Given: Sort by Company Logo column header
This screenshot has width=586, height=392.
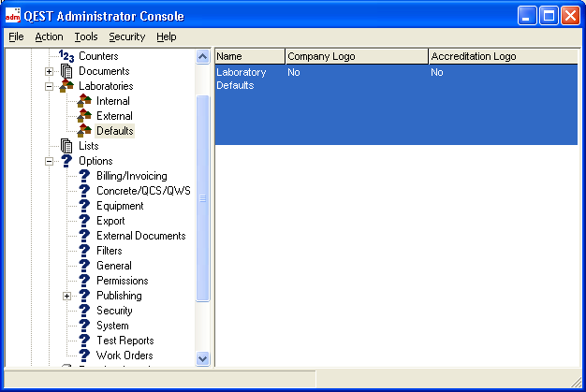Looking at the screenshot, I should click(356, 56).
